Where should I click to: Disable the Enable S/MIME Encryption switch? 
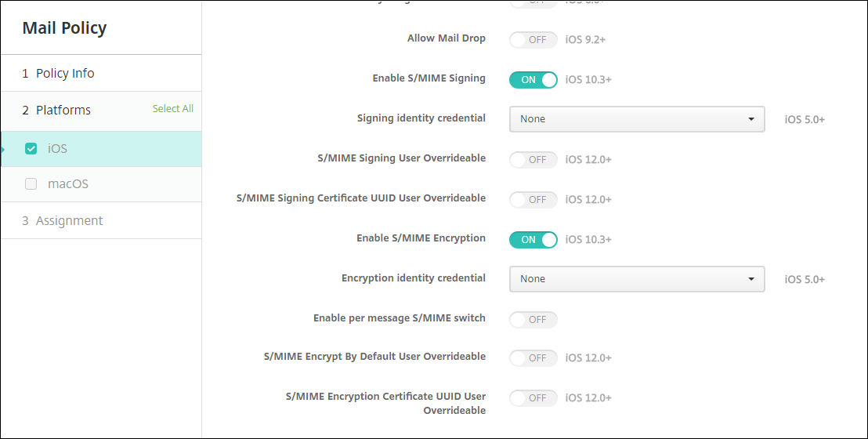(x=533, y=239)
